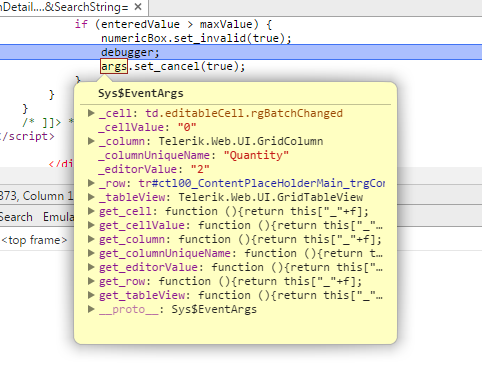This screenshot has height=380, width=482.
Task: Click the Sys$EventArgs popup title
Action: point(141,93)
